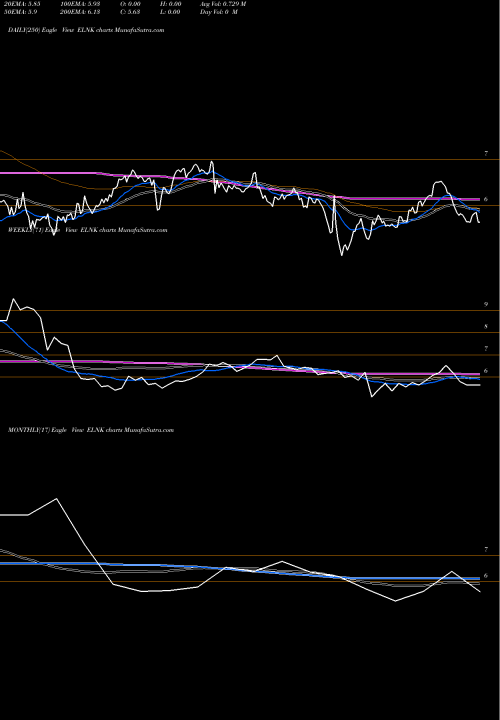This screenshot has width=500, height=720.
Task: Click the O: 0.00 open price
Action: 130,4
